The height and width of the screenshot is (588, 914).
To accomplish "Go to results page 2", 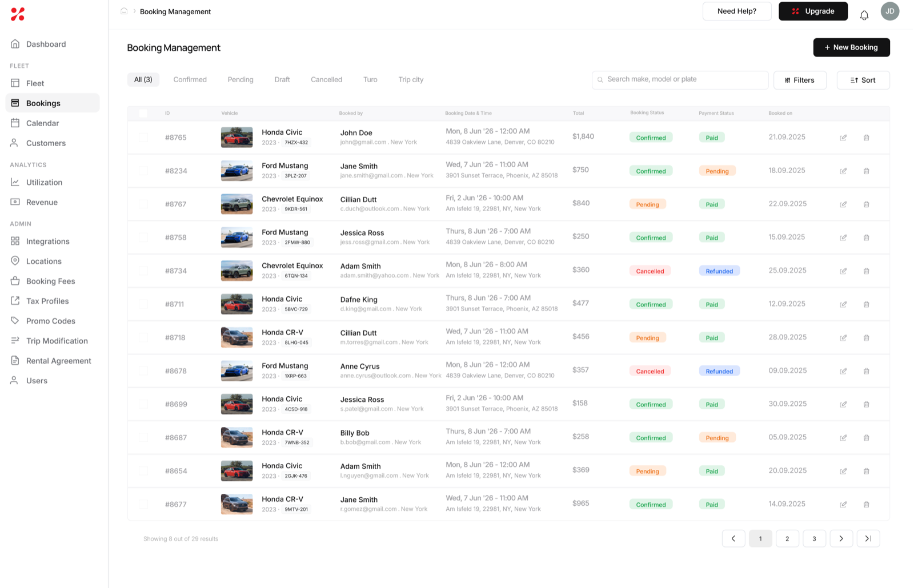I will point(787,538).
